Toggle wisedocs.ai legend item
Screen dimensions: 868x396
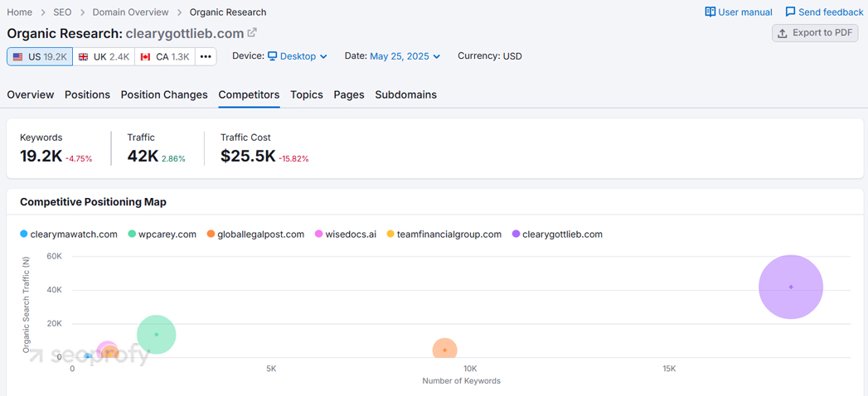point(346,234)
